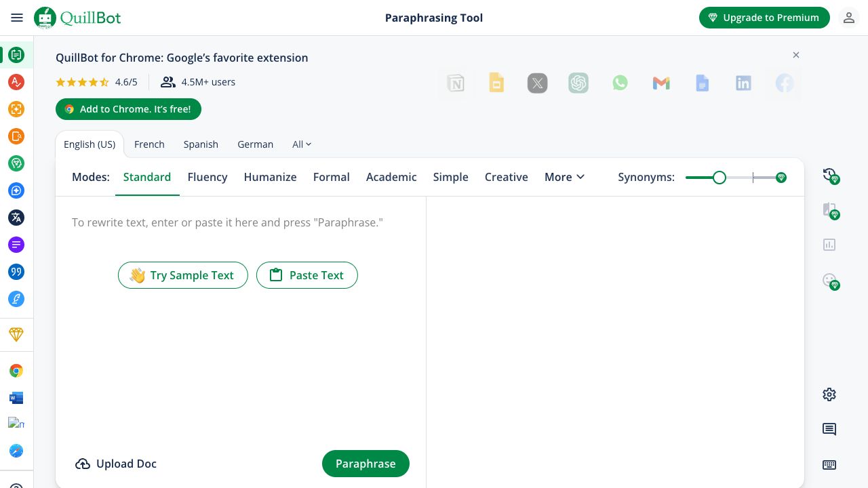The image size is (868, 488).
Task: Expand the More modes dropdown
Action: (564, 177)
